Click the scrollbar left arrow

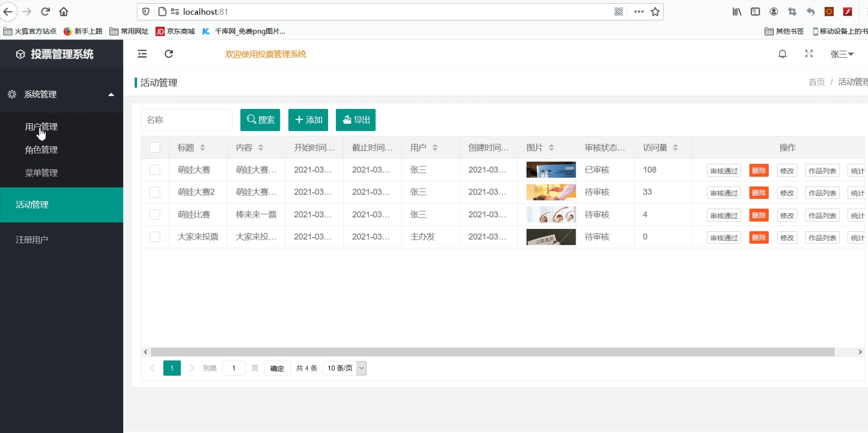(146, 352)
